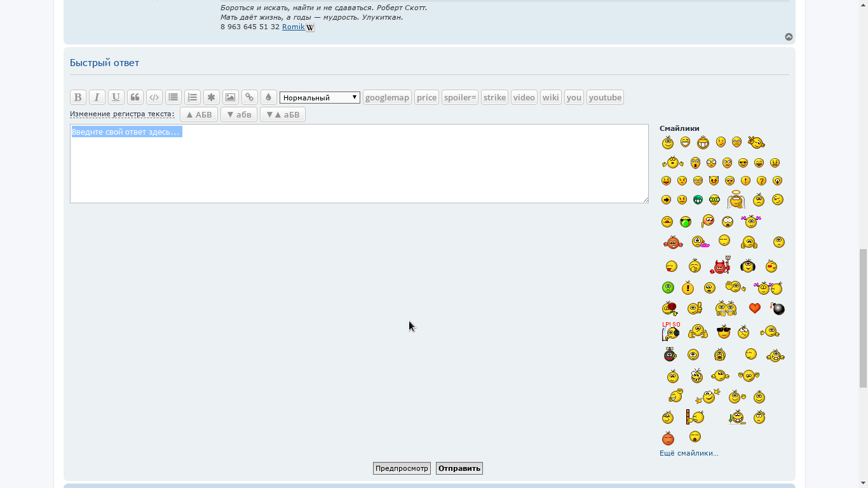
Task: Submit the reply with Отправить
Action: [459, 468]
